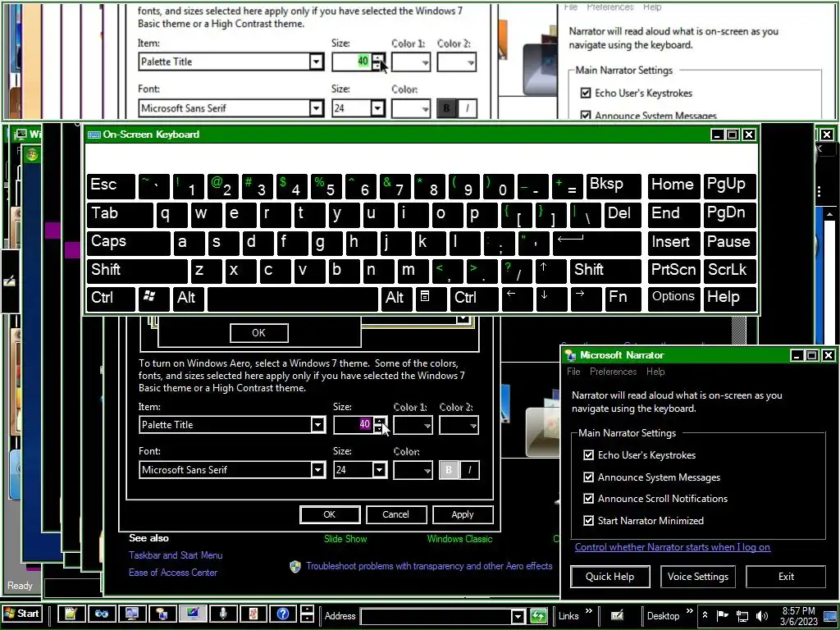Click the Options key on the On-Screen Keyboard
The height and width of the screenshot is (630, 840).
coord(673,299)
